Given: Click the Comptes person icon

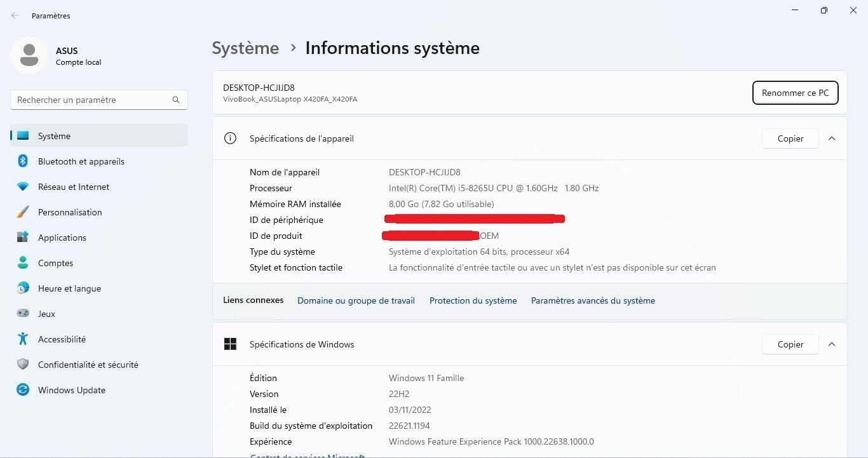Looking at the screenshot, I should click(23, 263).
